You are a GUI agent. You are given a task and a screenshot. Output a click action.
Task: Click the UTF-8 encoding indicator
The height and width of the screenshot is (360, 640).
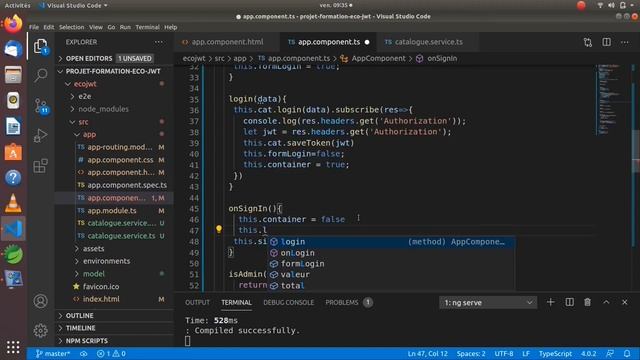tap(504, 353)
